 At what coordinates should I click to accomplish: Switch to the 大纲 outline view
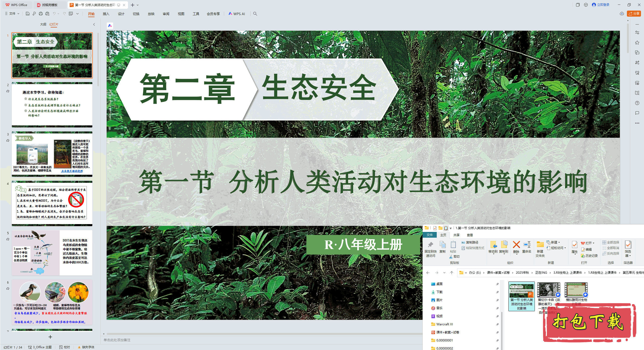pyautogui.click(x=43, y=24)
